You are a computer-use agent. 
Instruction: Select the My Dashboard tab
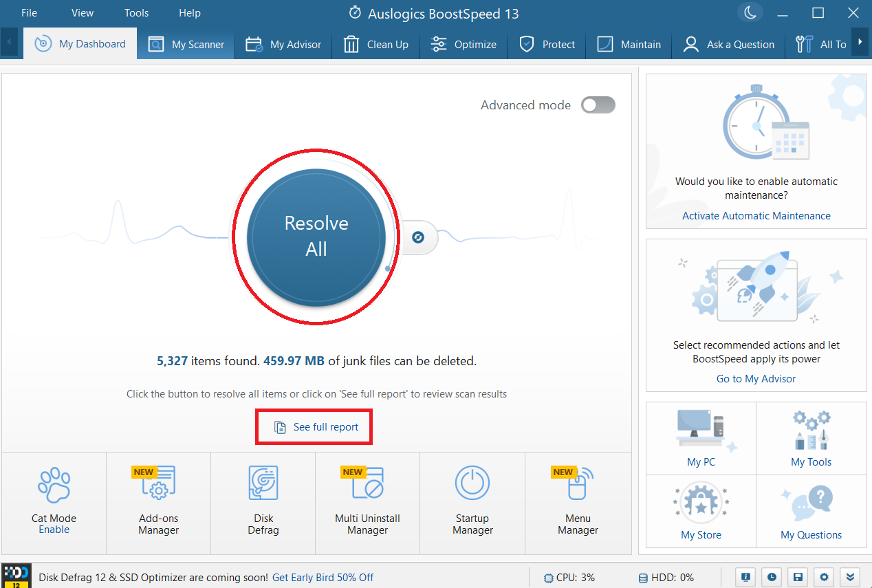pyautogui.click(x=80, y=43)
